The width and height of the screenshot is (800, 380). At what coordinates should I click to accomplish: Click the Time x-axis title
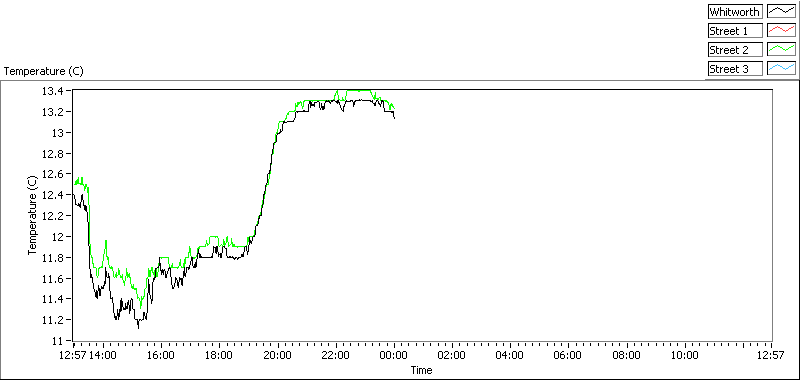[x=421, y=370]
